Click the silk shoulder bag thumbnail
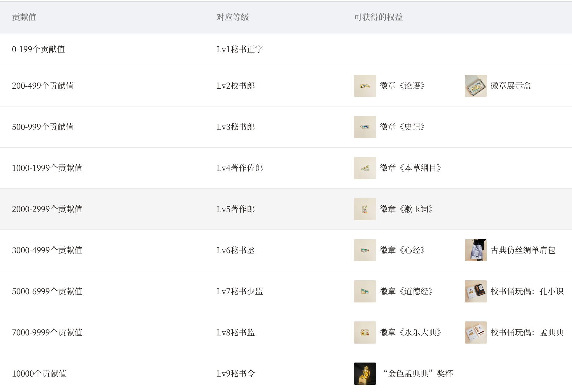Screen dimensions: 572x392 (x=476, y=250)
